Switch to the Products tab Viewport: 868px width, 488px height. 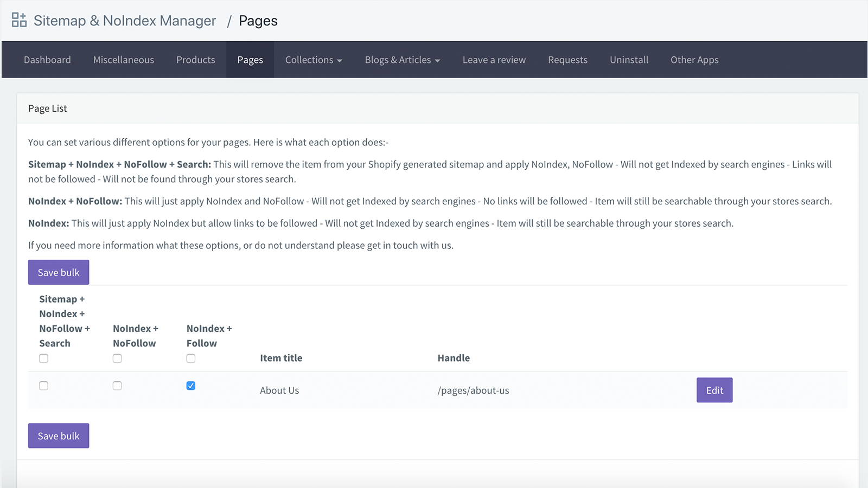(195, 60)
